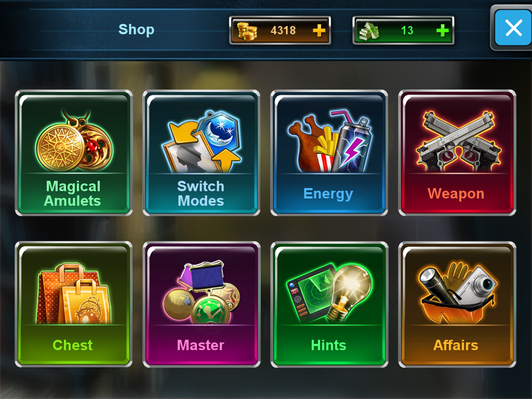Click the 4318 coin balance
532x399 pixels.
283,31
